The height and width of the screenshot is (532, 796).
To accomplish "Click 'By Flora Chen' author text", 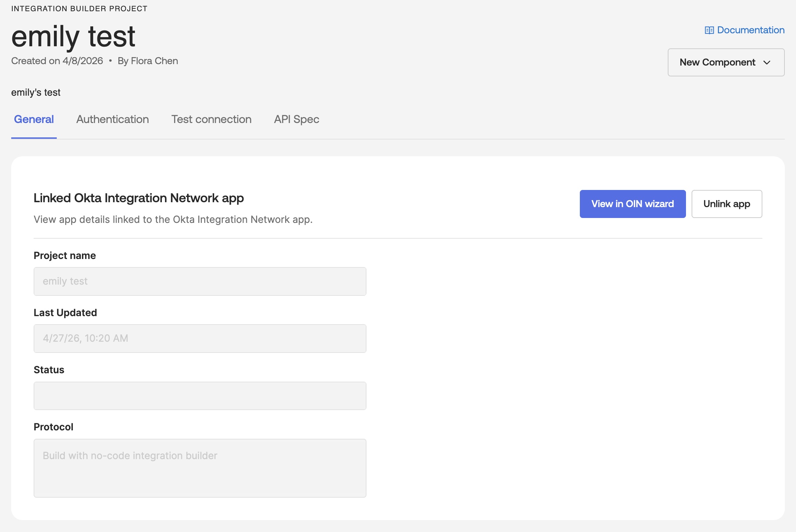I will pyautogui.click(x=148, y=61).
